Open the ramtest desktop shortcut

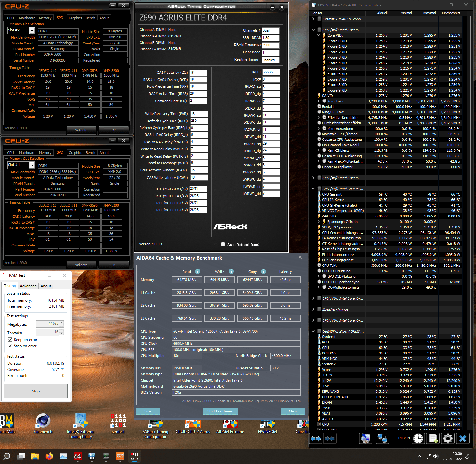click(118, 423)
